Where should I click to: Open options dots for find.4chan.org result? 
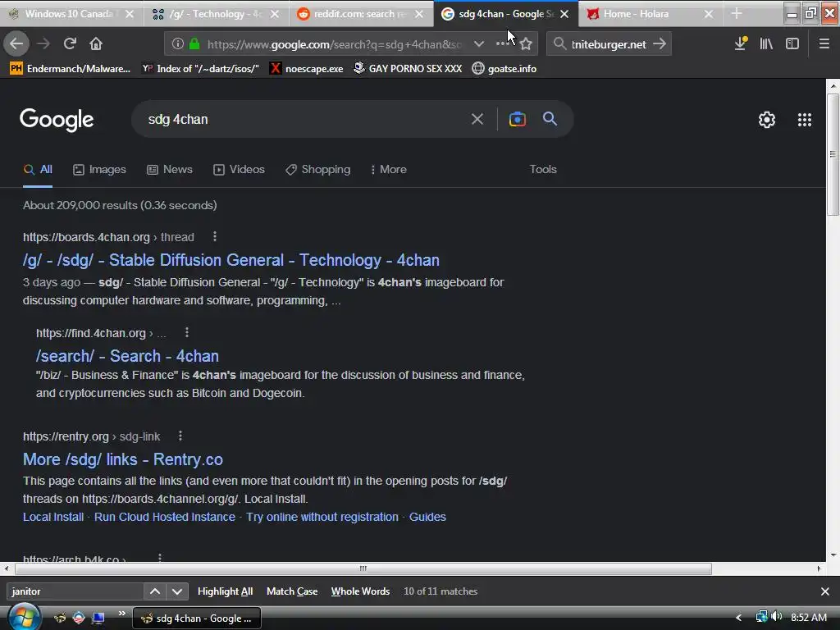186,332
